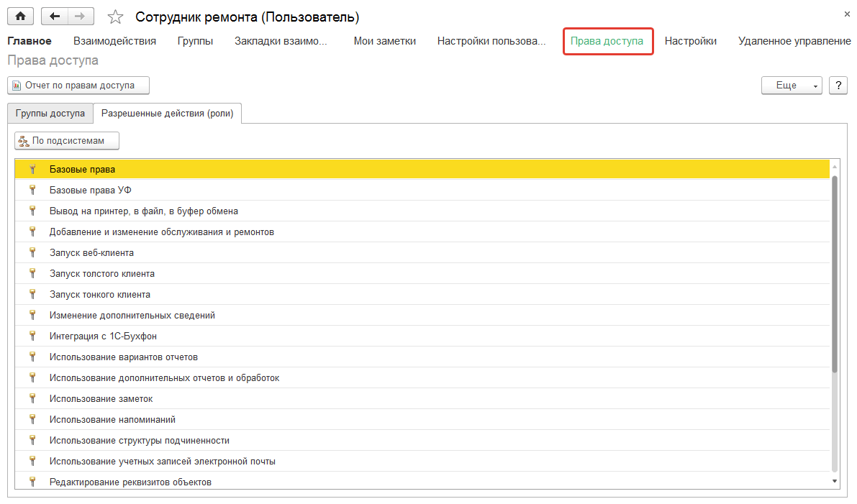Navigate forward with the right arrow

pyautogui.click(x=81, y=17)
